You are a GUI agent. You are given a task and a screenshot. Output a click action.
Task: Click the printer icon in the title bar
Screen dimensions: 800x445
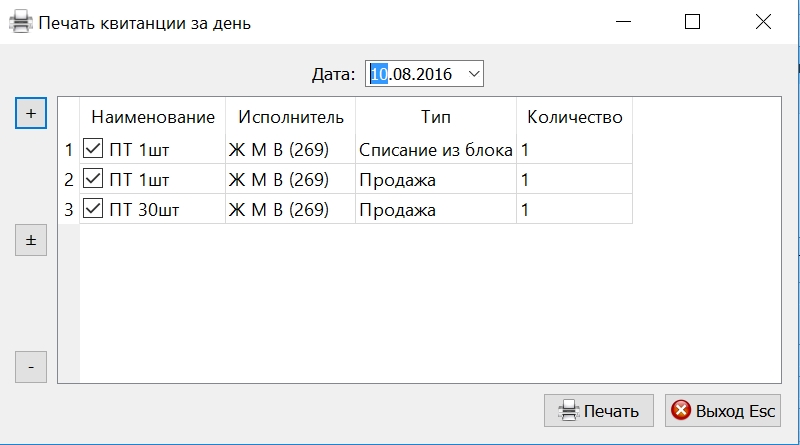pyautogui.click(x=20, y=22)
